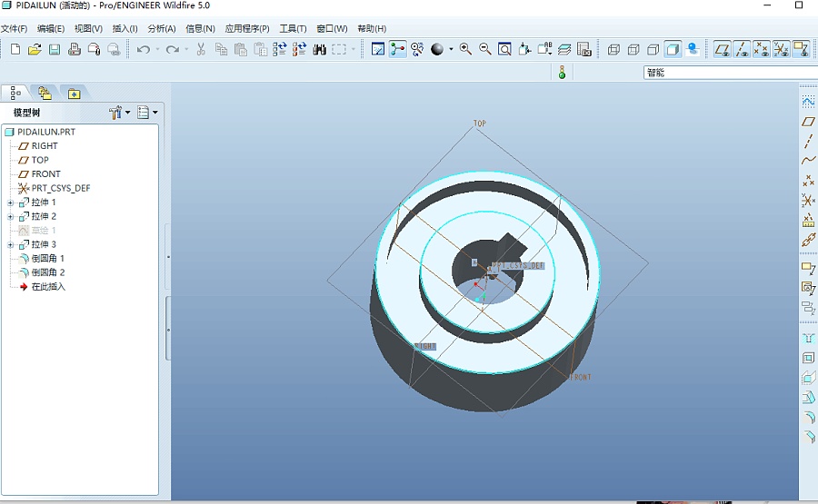This screenshot has height=504, width=818.
Task: Toggle datum axes display
Action: 742,50
